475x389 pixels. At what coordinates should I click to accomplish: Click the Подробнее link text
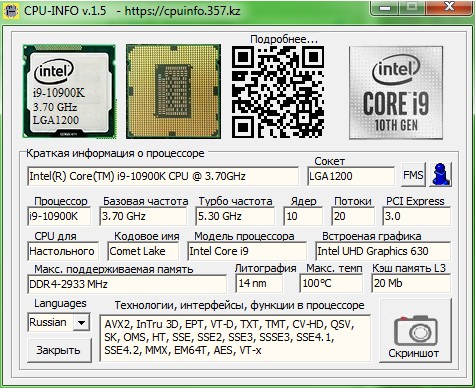click(284, 39)
